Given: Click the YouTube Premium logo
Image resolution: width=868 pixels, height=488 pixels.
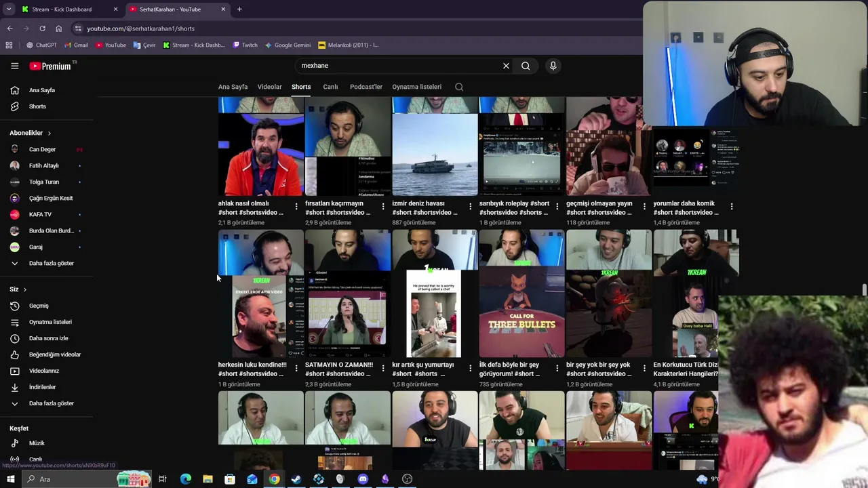Looking at the screenshot, I should [51, 66].
